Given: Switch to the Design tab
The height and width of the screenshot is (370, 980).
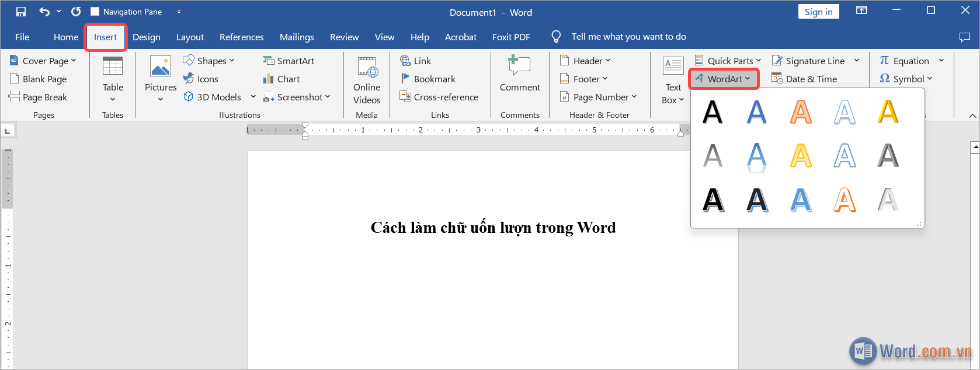Looking at the screenshot, I should click(147, 37).
